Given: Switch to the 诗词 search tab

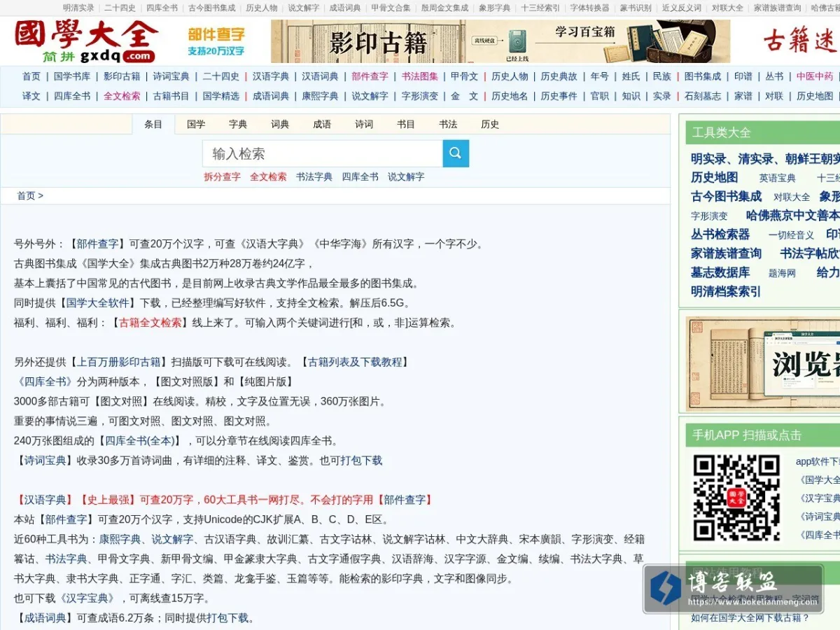Looking at the screenshot, I should coord(364,124).
